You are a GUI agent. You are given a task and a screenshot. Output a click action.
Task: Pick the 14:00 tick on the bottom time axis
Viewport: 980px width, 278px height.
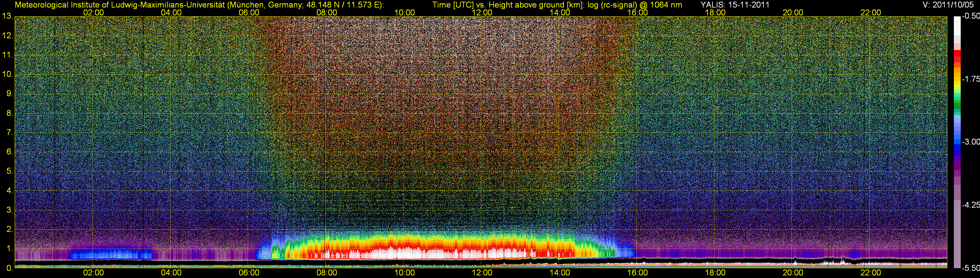coord(560,273)
